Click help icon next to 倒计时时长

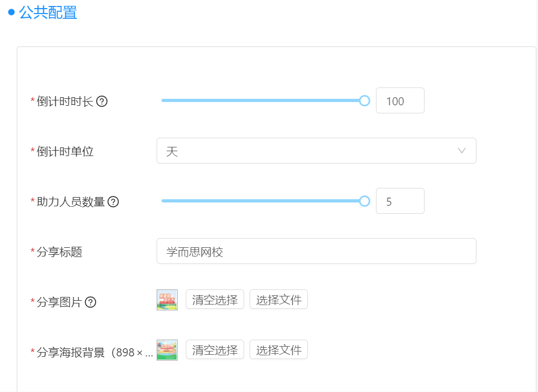pyautogui.click(x=102, y=102)
